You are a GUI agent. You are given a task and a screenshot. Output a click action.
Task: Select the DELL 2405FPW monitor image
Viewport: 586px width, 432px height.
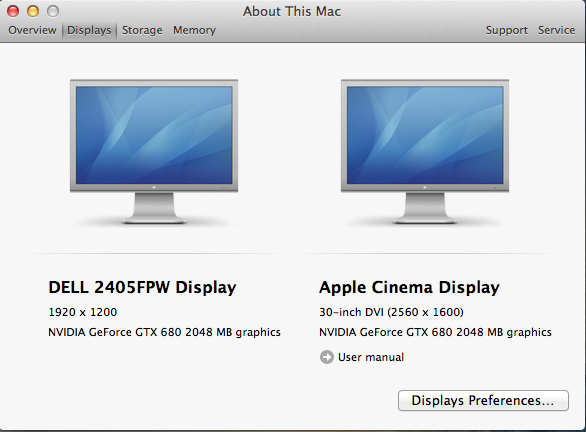coord(154,151)
